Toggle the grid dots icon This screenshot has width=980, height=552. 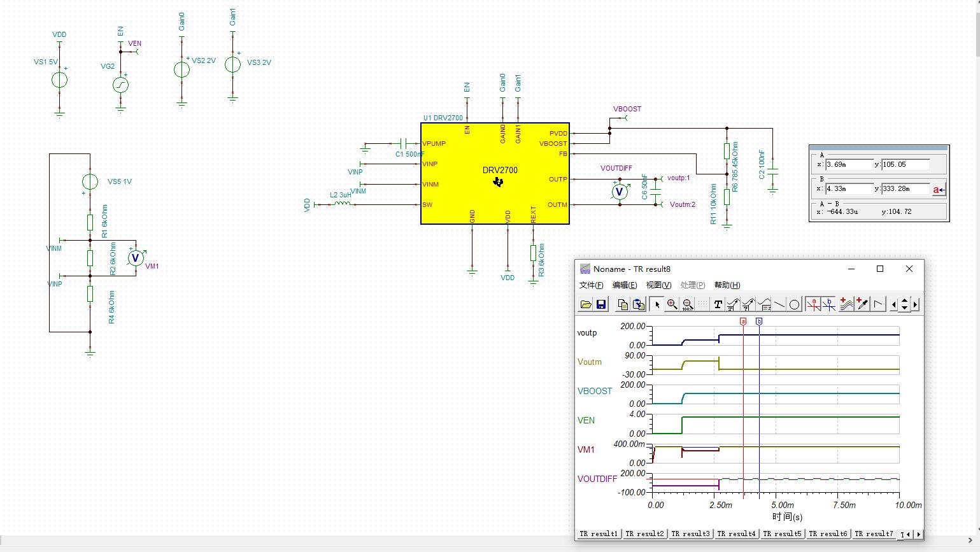(x=702, y=304)
